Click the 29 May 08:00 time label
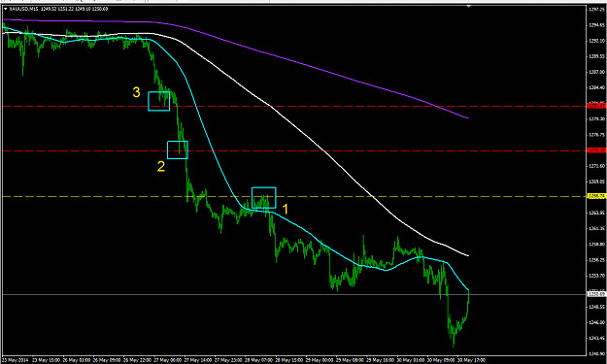This screenshot has height=364, width=607. coord(350,360)
